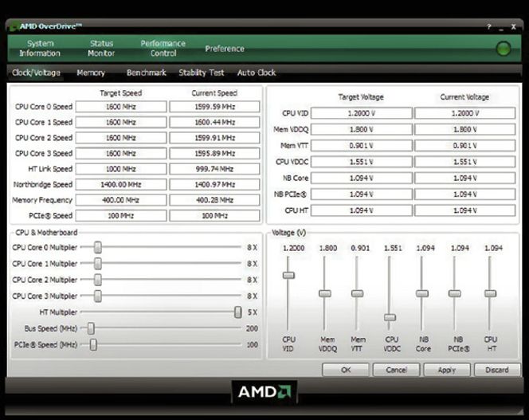529x420 pixels.
Task: Click the HT Multiplier value 5 X
Action: (x=253, y=312)
